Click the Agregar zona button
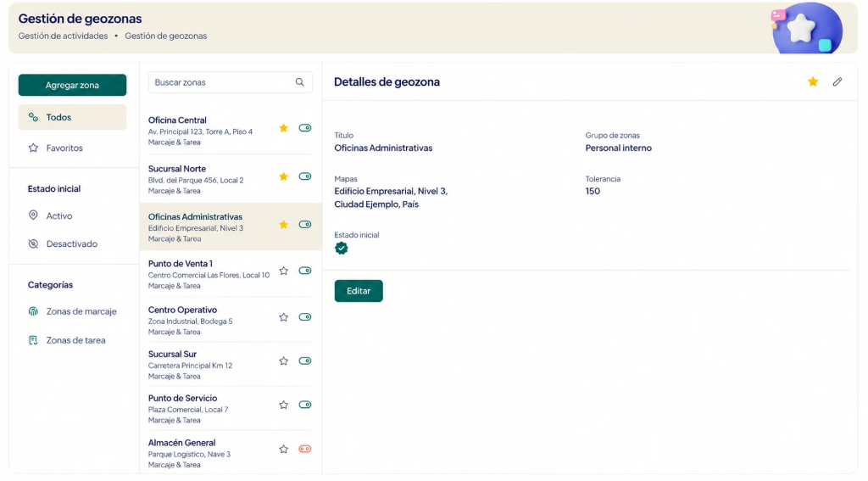Screen dimensions: 868x481 pos(73,86)
